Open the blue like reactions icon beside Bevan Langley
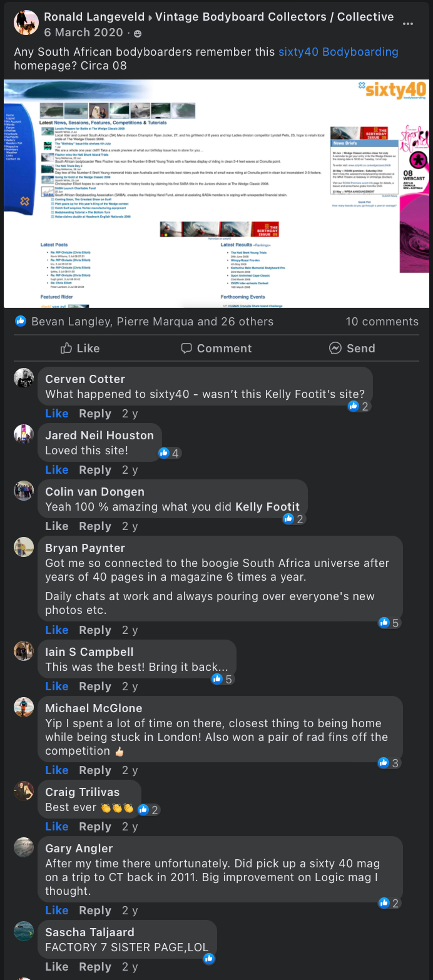This screenshot has width=433, height=980. [x=21, y=322]
